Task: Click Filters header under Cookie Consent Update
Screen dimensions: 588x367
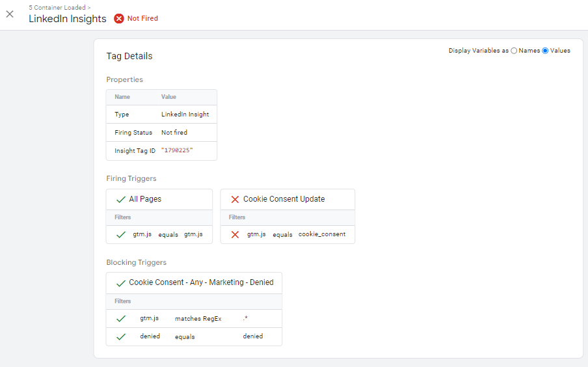Action: [237, 217]
